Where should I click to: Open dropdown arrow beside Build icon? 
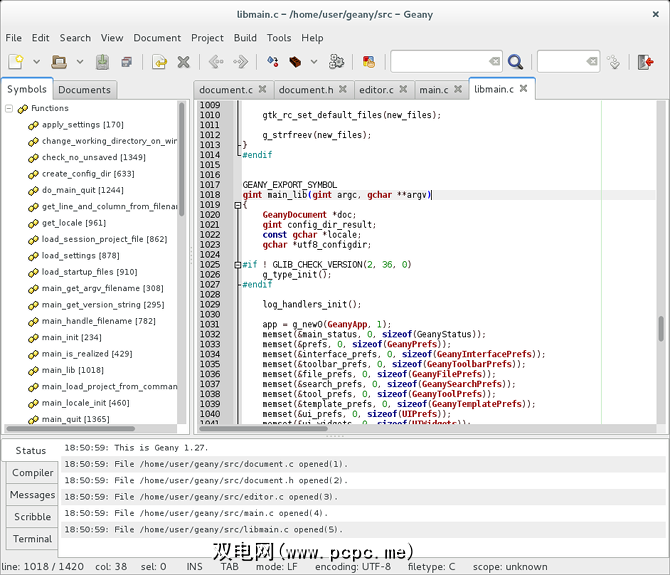313,62
